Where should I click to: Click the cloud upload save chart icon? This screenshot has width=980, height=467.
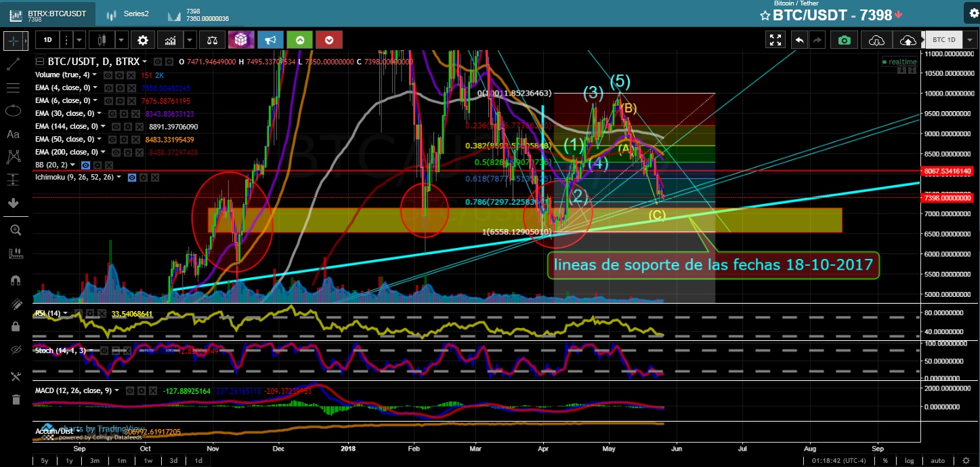click(x=907, y=40)
